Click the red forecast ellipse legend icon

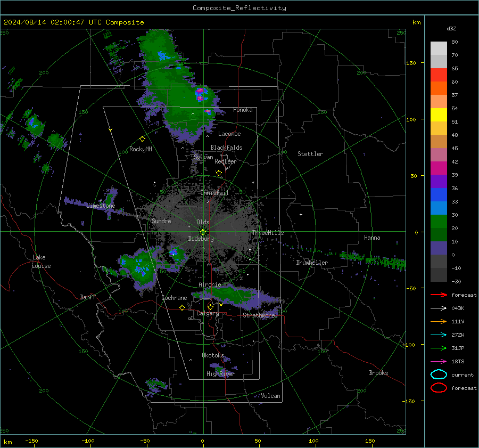click(439, 388)
